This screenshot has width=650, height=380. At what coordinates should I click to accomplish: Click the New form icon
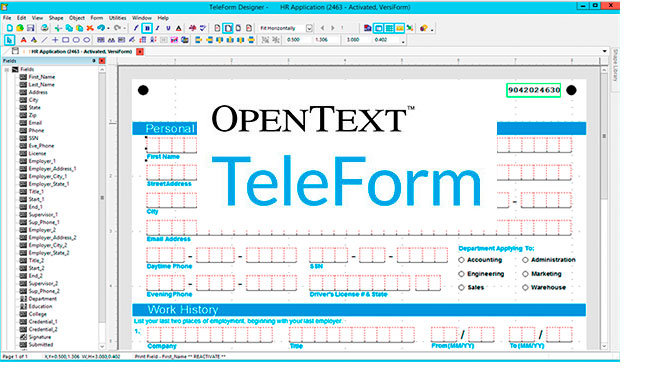tap(9, 28)
